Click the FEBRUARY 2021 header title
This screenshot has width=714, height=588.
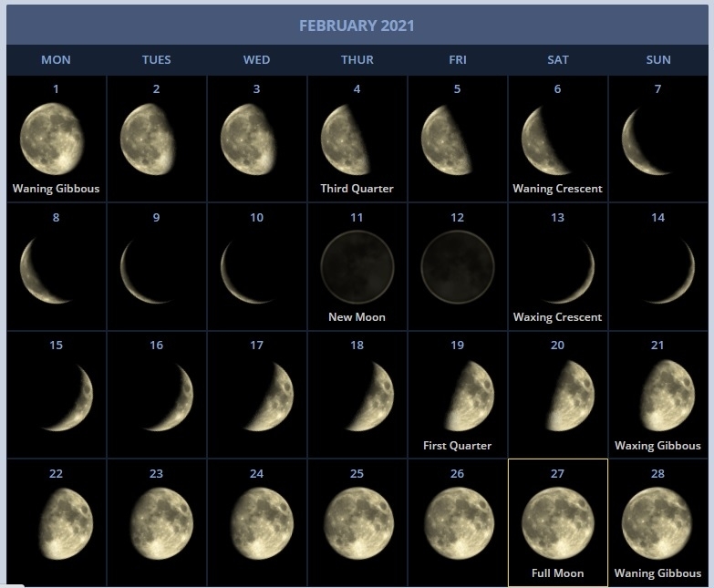pos(357,26)
